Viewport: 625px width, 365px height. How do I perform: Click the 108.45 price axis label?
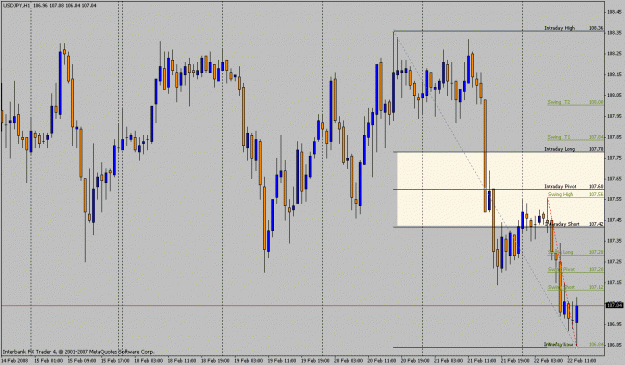[614, 12]
